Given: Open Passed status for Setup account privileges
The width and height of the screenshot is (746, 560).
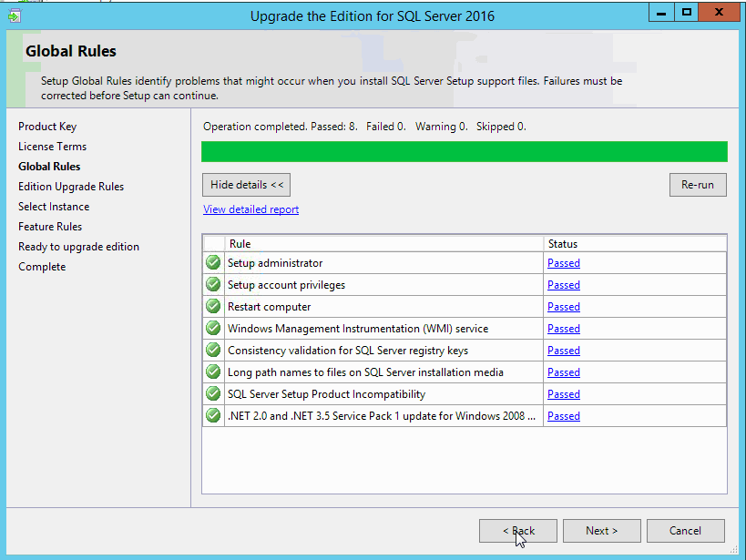Looking at the screenshot, I should coord(563,285).
